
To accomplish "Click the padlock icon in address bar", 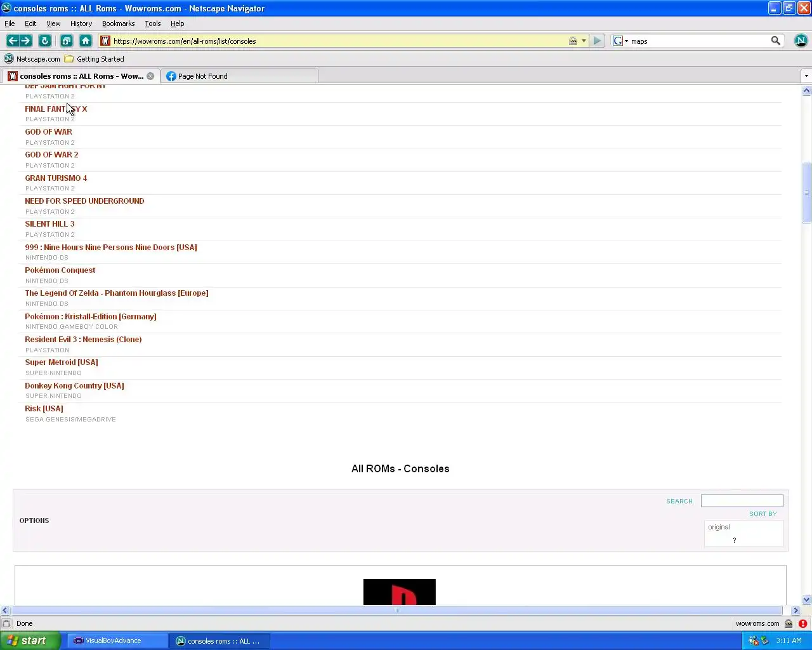I will [573, 41].
